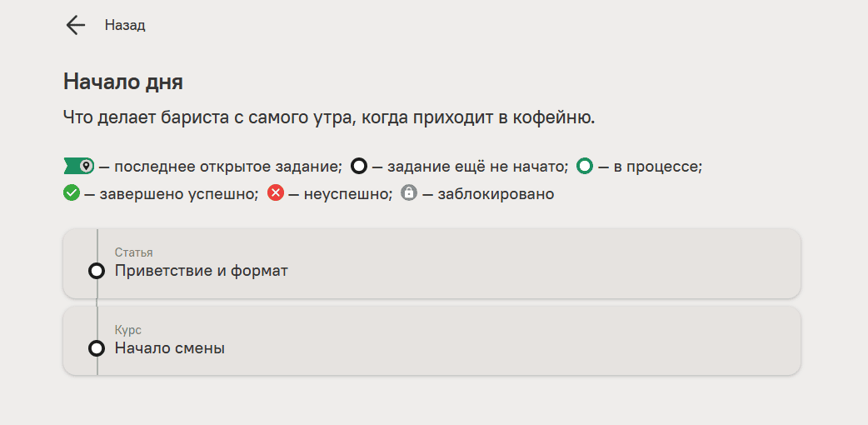Click status circle beside "Начало смены"
Screen dimensions: 868x425
pos(97,348)
